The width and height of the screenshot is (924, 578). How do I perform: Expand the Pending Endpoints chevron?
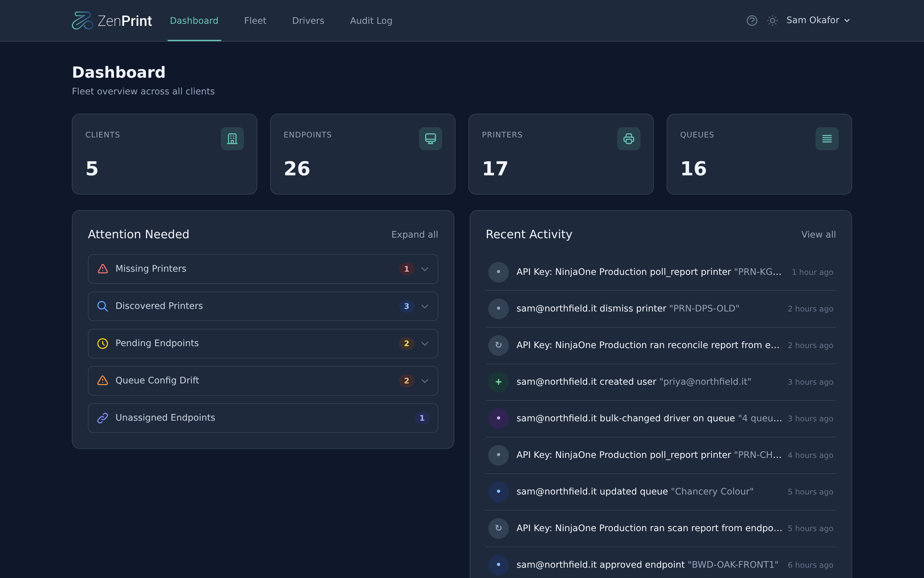(x=424, y=344)
